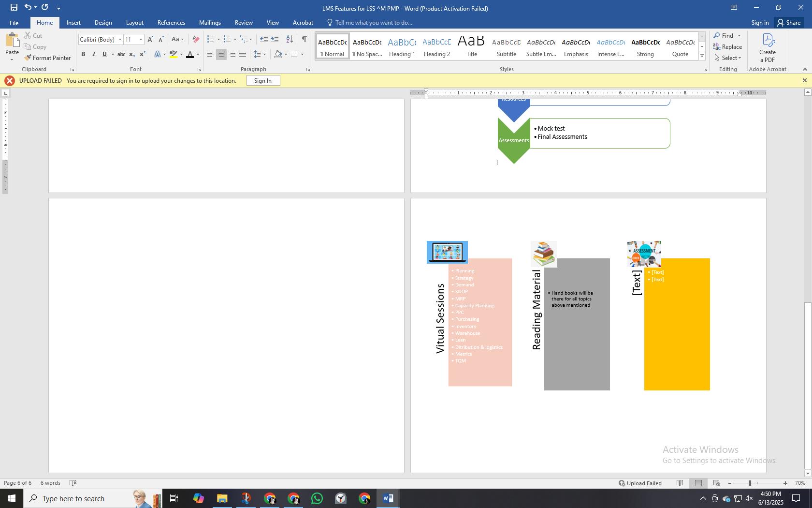Screen dimensions: 812x508
Task: Apply paragraph shading color
Action: tap(278, 54)
